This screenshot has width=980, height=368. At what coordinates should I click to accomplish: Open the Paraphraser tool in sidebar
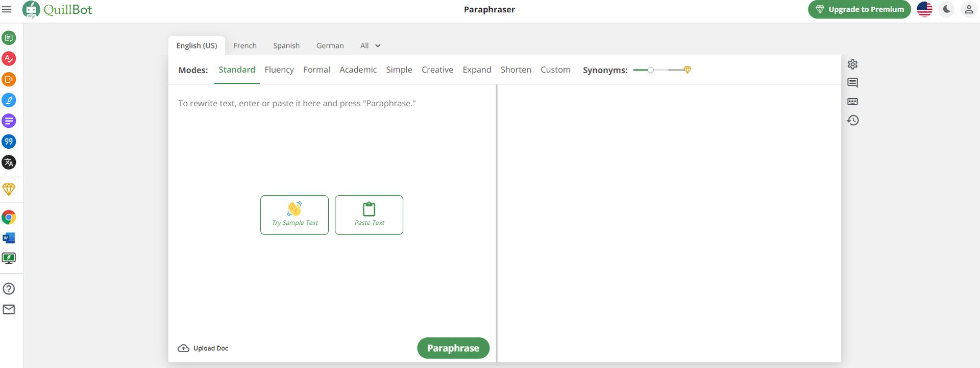[9, 38]
